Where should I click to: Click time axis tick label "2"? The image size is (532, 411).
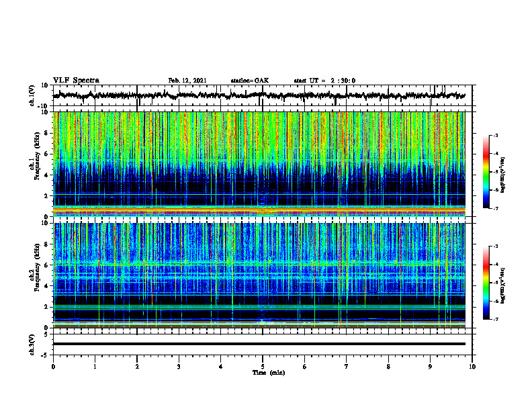point(137,367)
